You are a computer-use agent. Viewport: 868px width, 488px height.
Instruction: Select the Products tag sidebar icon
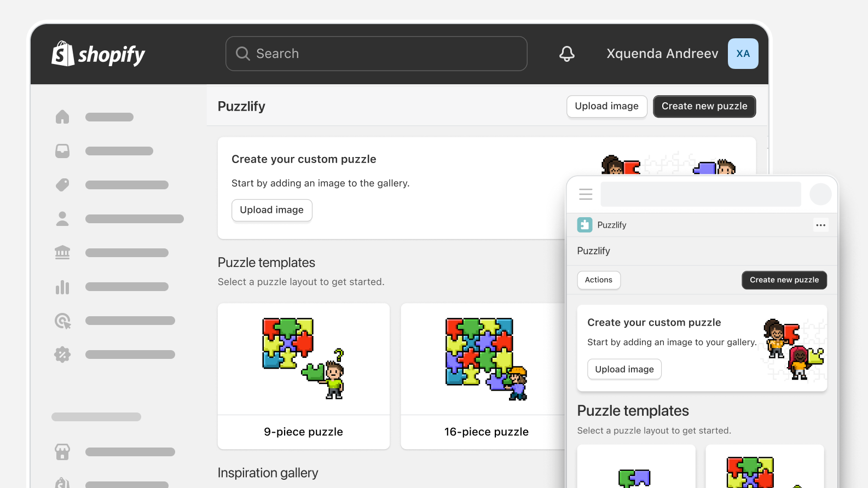coord(62,185)
